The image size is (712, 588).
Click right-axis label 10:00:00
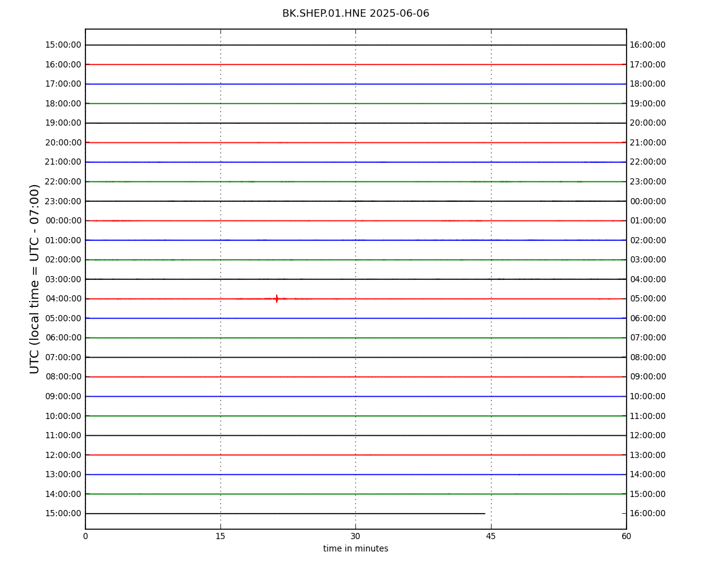648,396
